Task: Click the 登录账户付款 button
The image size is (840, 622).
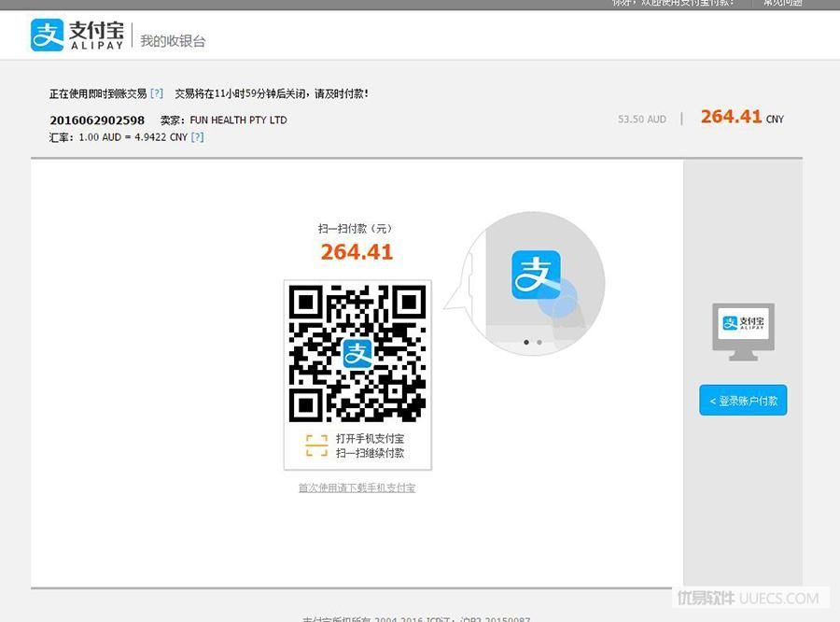Action: point(743,400)
